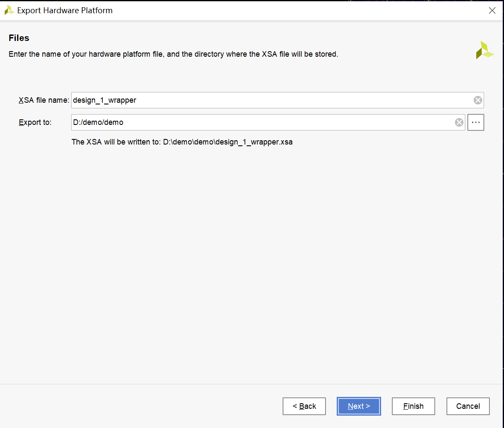Clear the XSA file name field
Image resolution: width=504 pixels, height=428 pixels.
point(478,100)
